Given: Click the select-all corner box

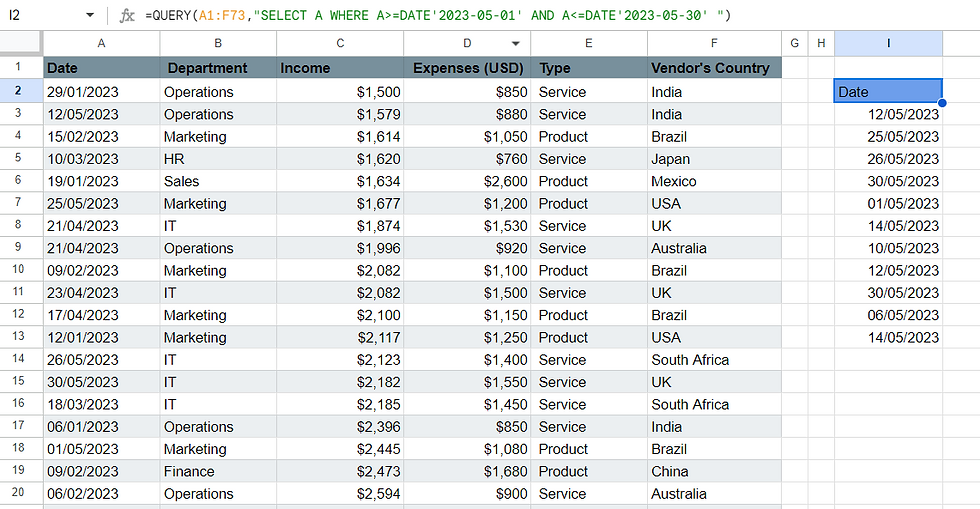Looking at the screenshot, I should (x=21, y=43).
